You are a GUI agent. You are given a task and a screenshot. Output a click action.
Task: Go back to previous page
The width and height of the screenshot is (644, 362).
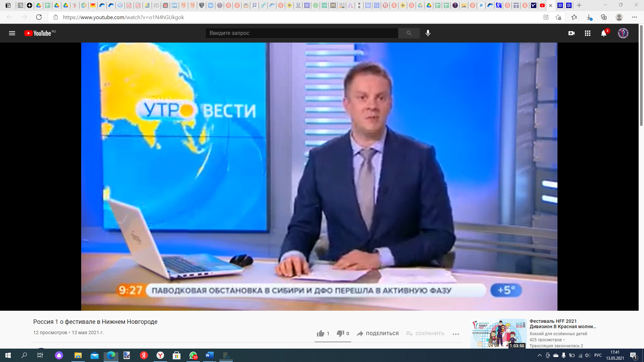coord(9,17)
